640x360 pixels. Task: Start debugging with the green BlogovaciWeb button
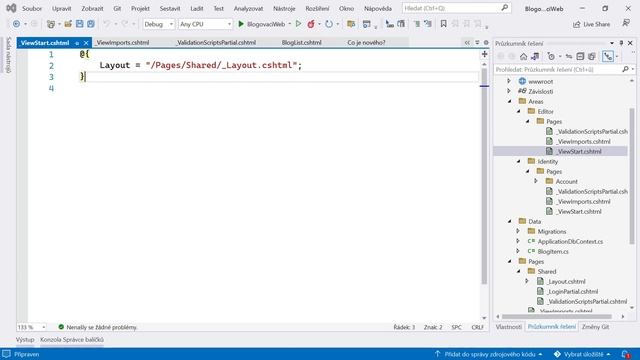[x=261, y=24]
